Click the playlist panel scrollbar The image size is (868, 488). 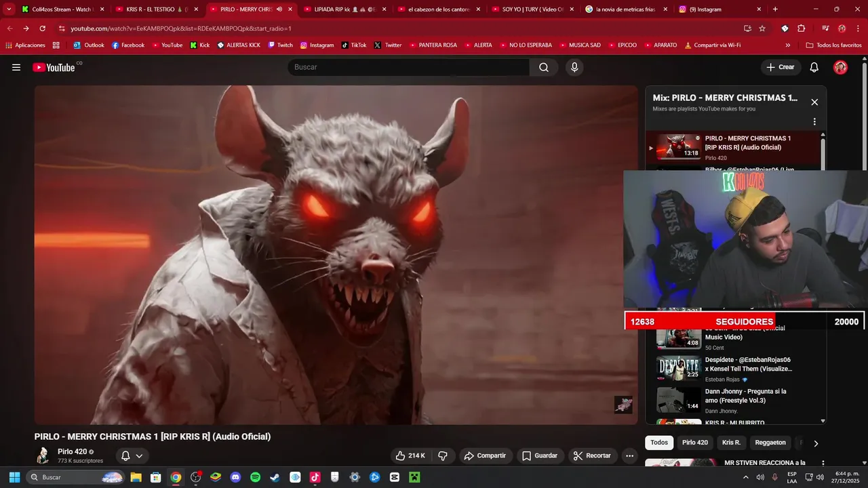click(823, 156)
